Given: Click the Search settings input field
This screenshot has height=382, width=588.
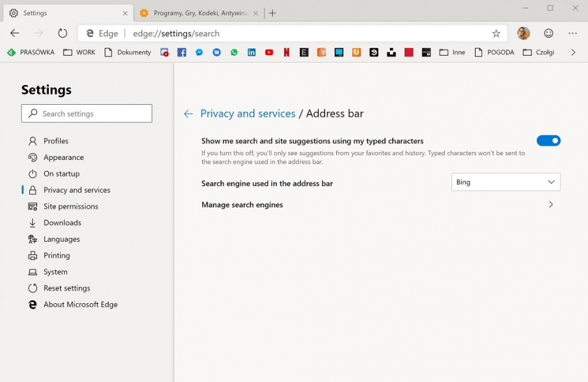Looking at the screenshot, I should [87, 114].
